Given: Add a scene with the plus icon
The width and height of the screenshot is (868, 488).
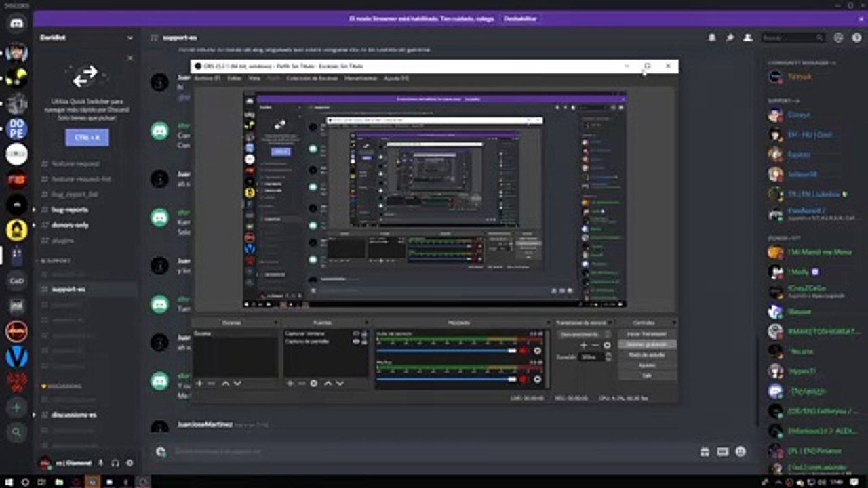Looking at the screenshot, I should coord(199,384).
